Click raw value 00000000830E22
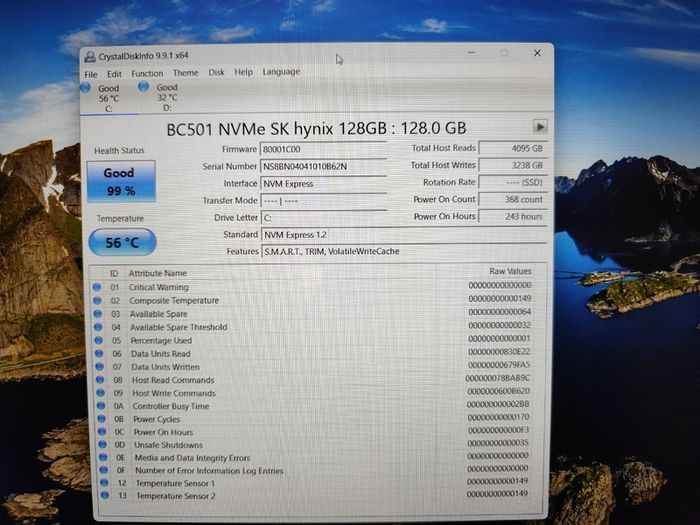Viewport: 700px width, 525px height. pyautogui.click(x=499, y=352)
